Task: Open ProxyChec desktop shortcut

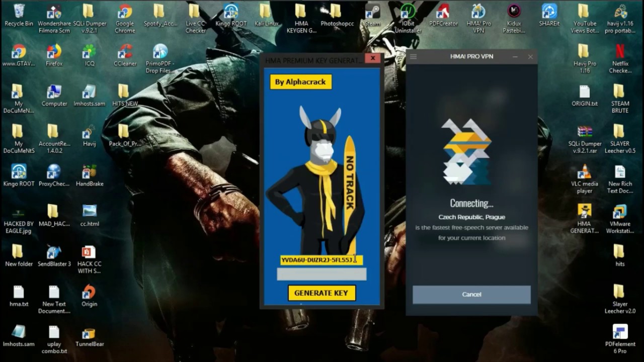Action: tap(54, 175)
